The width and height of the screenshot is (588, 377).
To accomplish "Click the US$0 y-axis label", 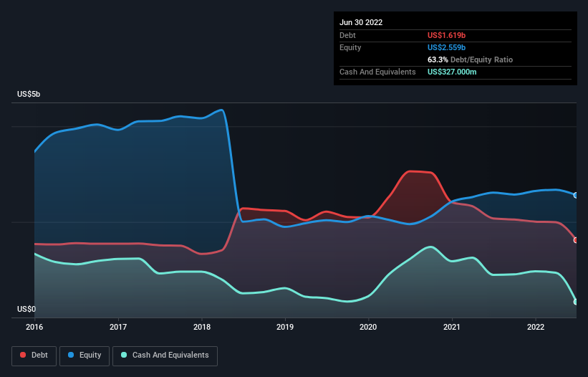I will (26, 309).
